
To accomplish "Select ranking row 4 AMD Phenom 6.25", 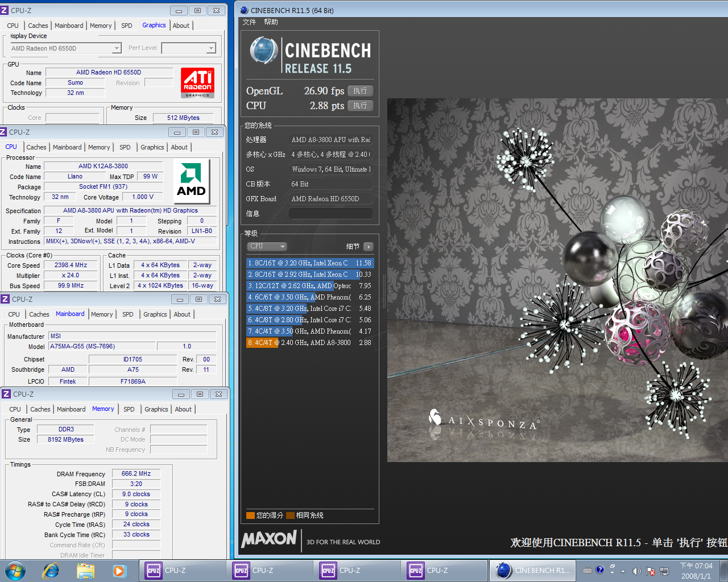I will pyautogui.click(x=310, y=297).
